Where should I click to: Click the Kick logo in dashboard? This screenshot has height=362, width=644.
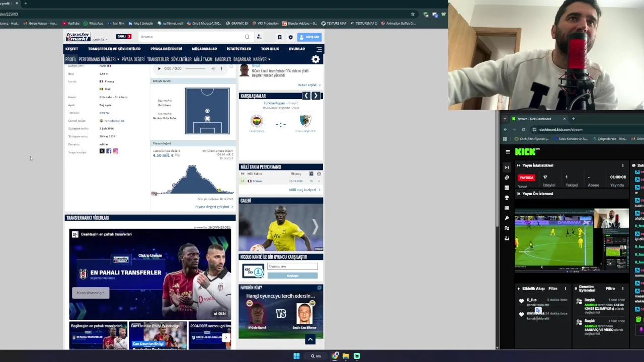click(526, 151)
